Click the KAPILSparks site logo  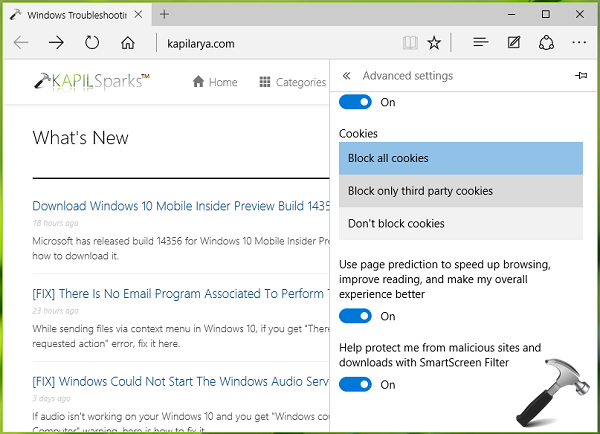pyautogui.click(x=92, y=81)
